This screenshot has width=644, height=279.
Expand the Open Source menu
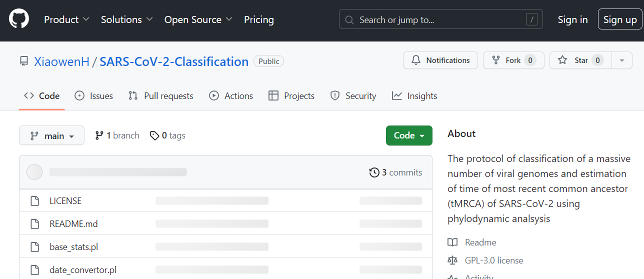tap(198, 19)
